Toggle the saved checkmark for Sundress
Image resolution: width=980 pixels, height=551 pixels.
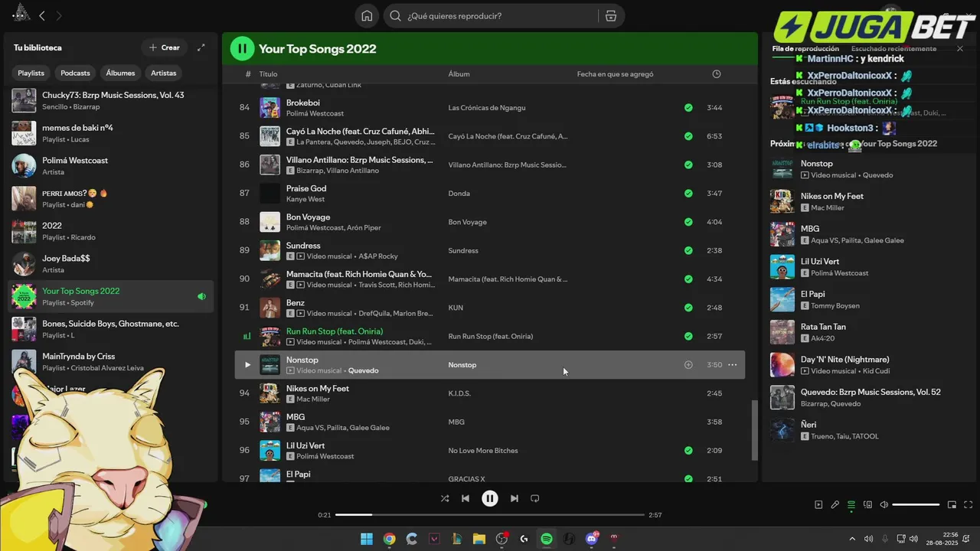click(x=688, y=250)
